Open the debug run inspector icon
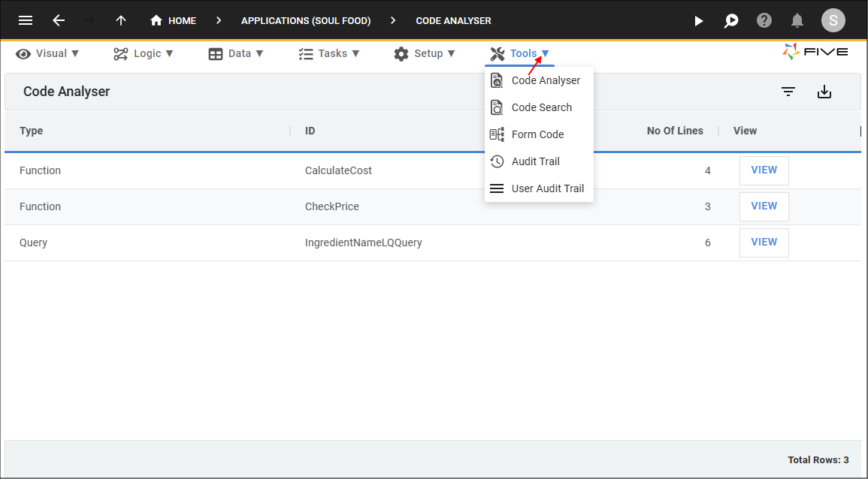868x479 pixels. (x=731, y=20)
